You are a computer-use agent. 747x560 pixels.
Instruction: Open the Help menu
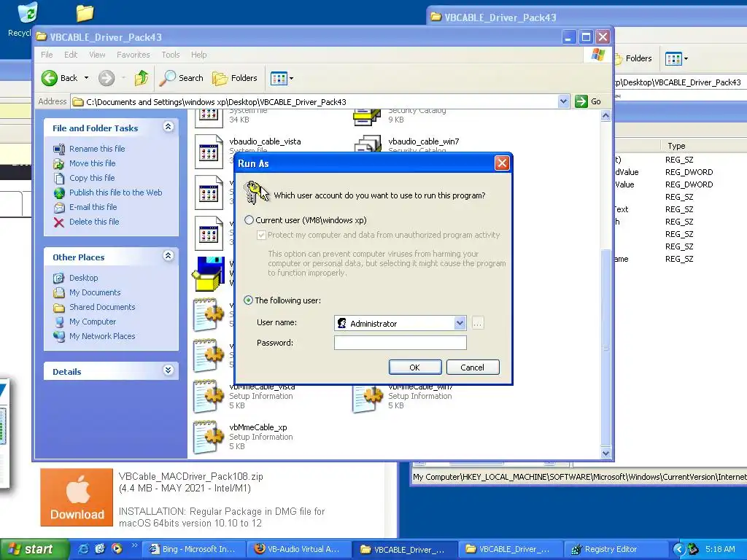click(x=198, y=55)
